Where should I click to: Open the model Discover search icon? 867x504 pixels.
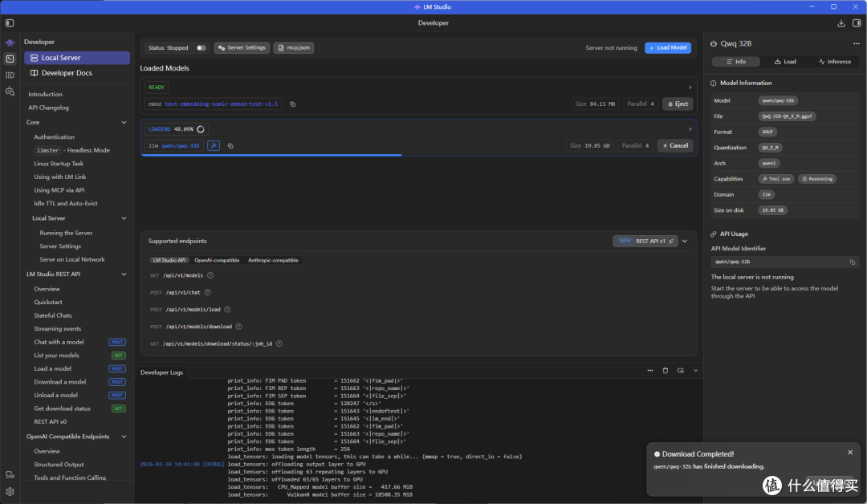[10, 91]
